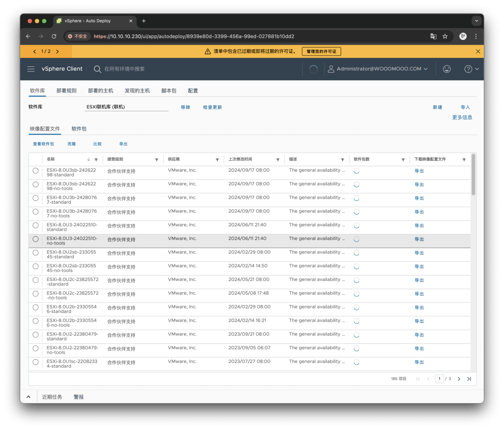Click the table vertical scrollbar
Screen dimensions: 504x430
pos(473,175)
